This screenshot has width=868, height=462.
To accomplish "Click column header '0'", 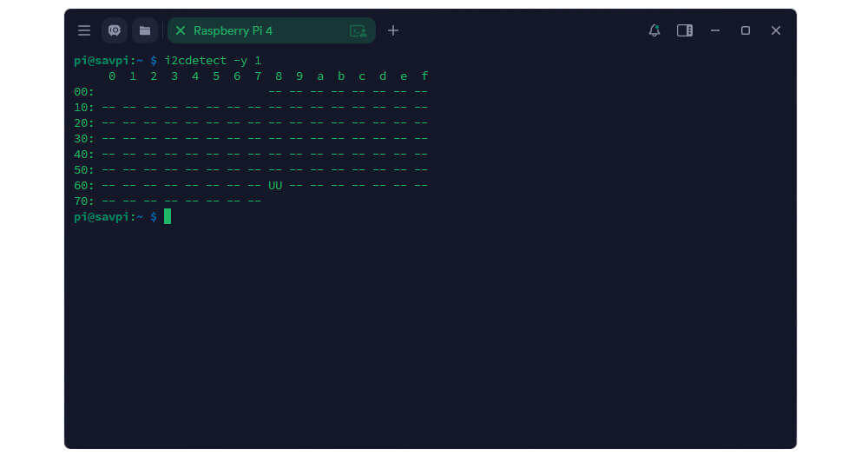I will (x=112, y=76).
